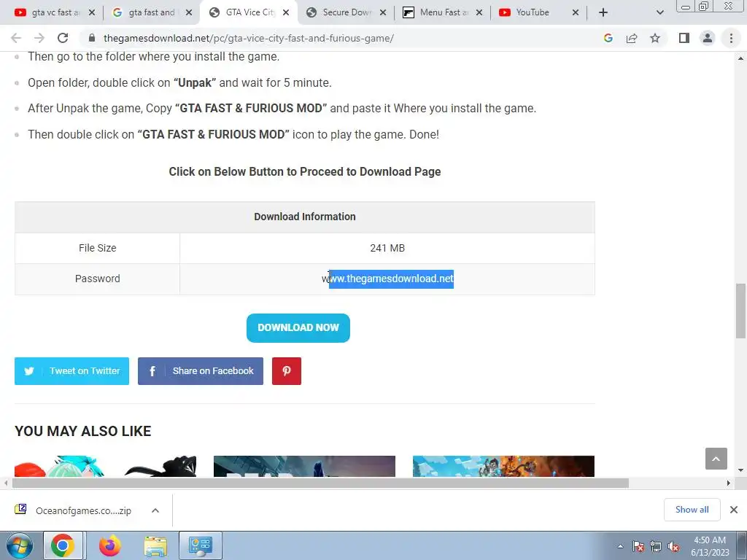Click the horizontal scrollbar thumb
The image size is (747, 560).
click(x=320, y=483)
